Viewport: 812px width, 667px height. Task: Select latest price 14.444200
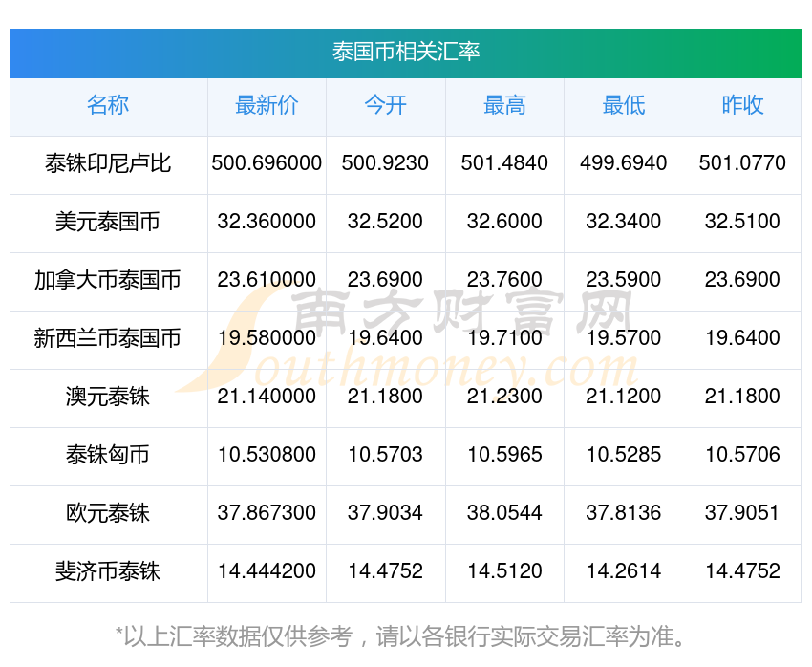(267, 570)
